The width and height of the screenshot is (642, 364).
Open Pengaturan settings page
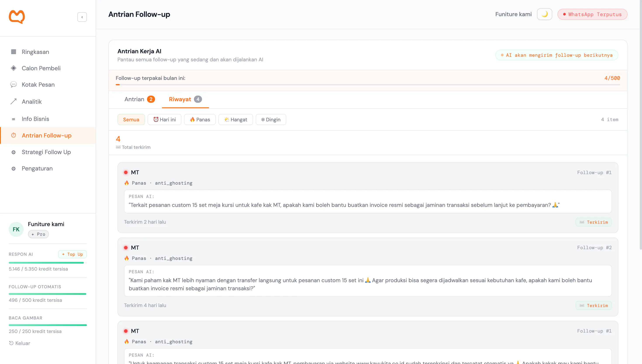pos(48,168)
